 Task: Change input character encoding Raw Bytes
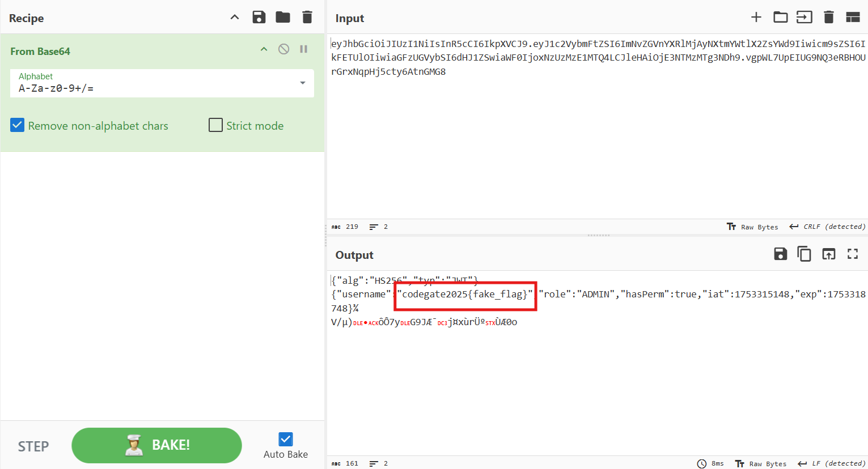pyautogui.click(x=753, y=227)
